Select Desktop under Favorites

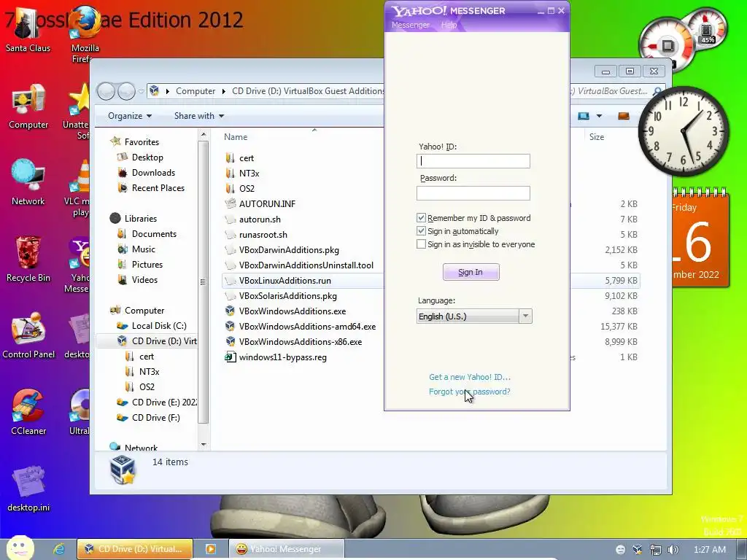[147, 157]
